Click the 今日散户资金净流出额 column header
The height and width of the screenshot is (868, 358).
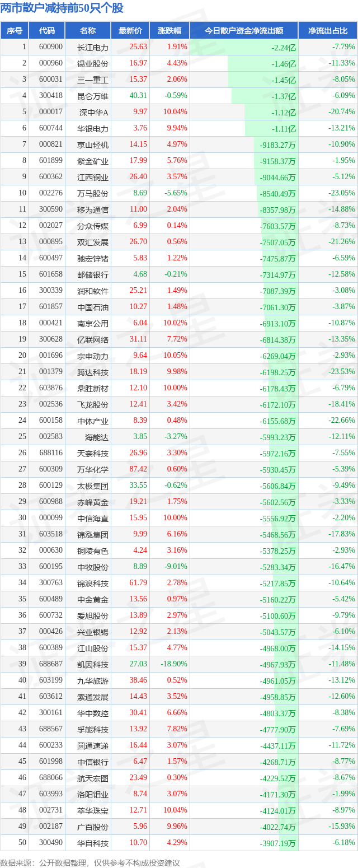(x=244, y=31)
